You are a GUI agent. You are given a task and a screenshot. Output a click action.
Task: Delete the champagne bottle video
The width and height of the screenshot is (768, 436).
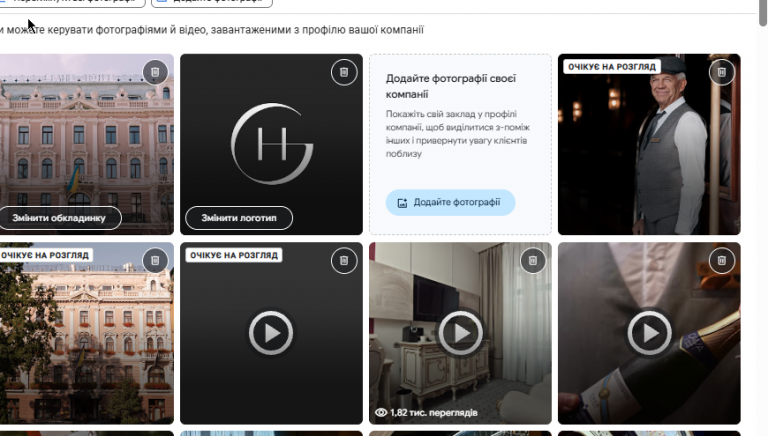coord(721,261)
